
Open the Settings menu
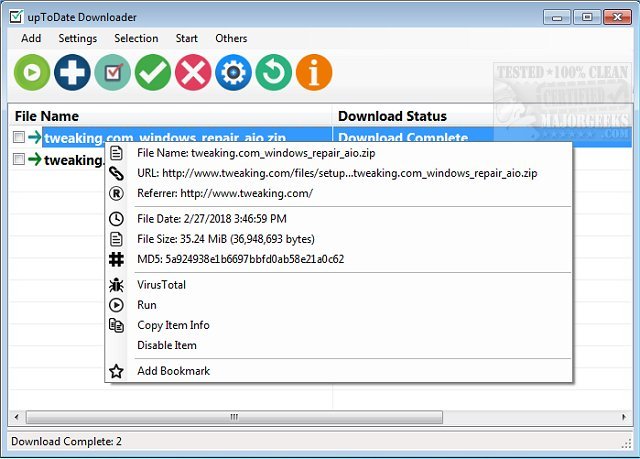coord(78,38)
